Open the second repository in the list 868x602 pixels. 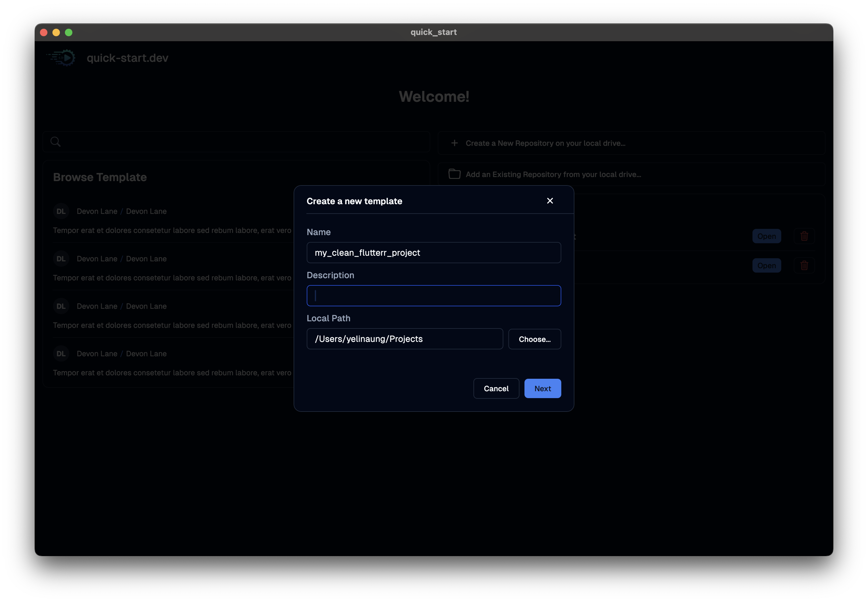point(767,265)
